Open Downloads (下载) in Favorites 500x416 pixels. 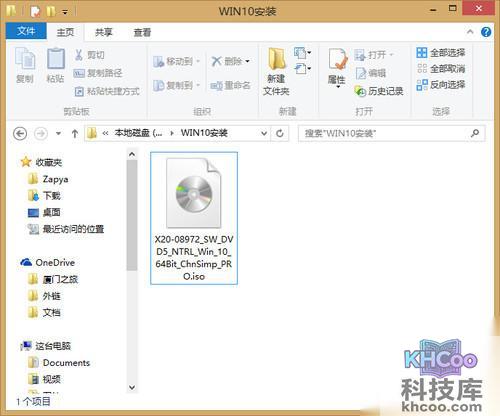(x=44, y=196)
